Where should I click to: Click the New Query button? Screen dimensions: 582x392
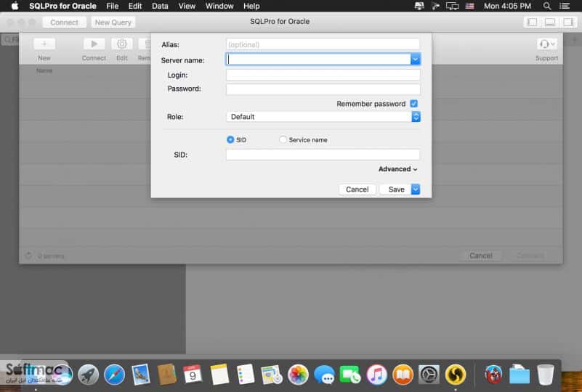[113, 23]
